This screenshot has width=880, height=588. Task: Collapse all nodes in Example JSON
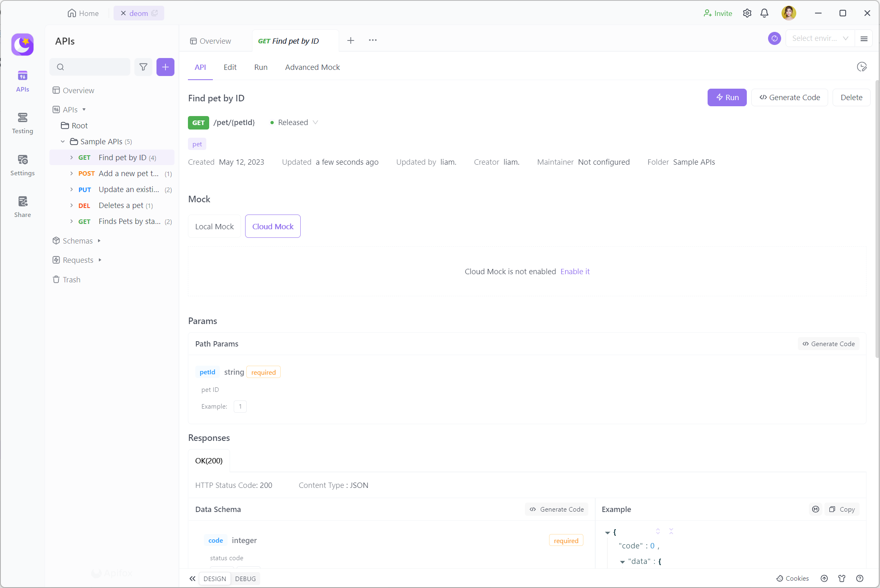671,531
